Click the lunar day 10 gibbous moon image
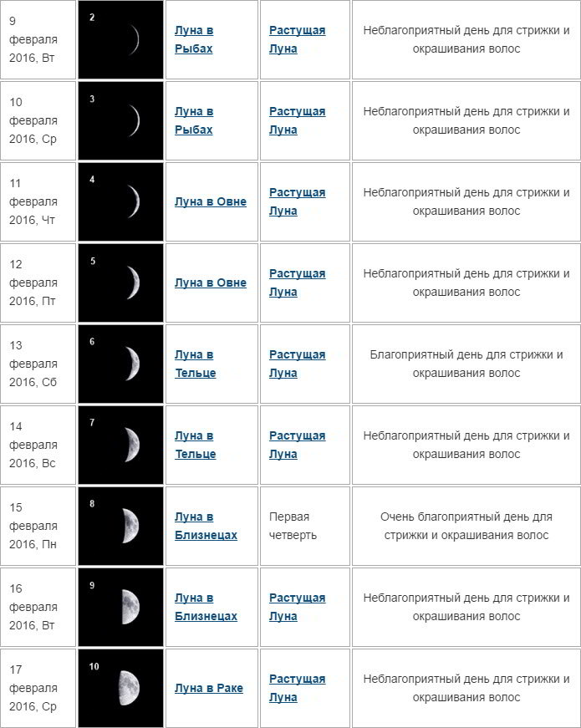Screen dimensions: 581x728 121,687
